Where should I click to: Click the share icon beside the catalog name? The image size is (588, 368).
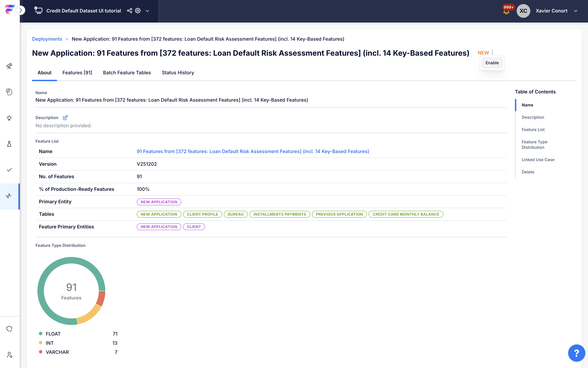[130, 11]
